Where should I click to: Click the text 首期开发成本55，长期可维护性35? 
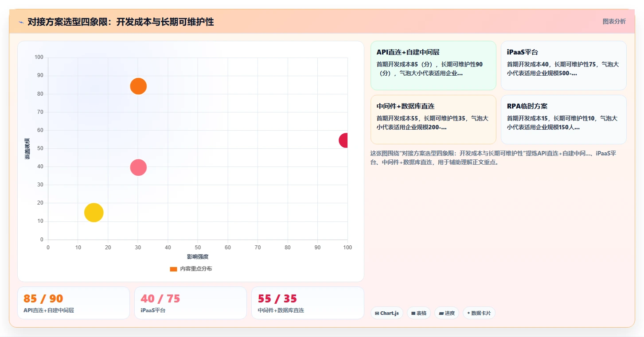[422, 118]
